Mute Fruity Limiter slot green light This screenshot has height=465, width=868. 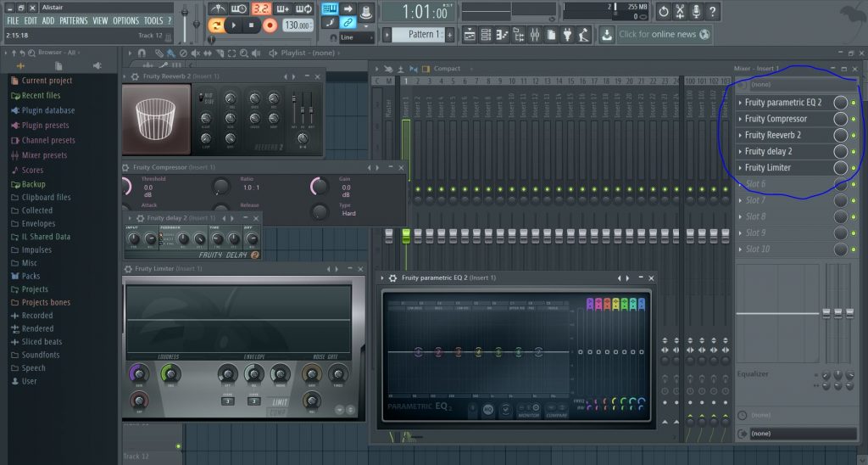(x=854, y=168)
